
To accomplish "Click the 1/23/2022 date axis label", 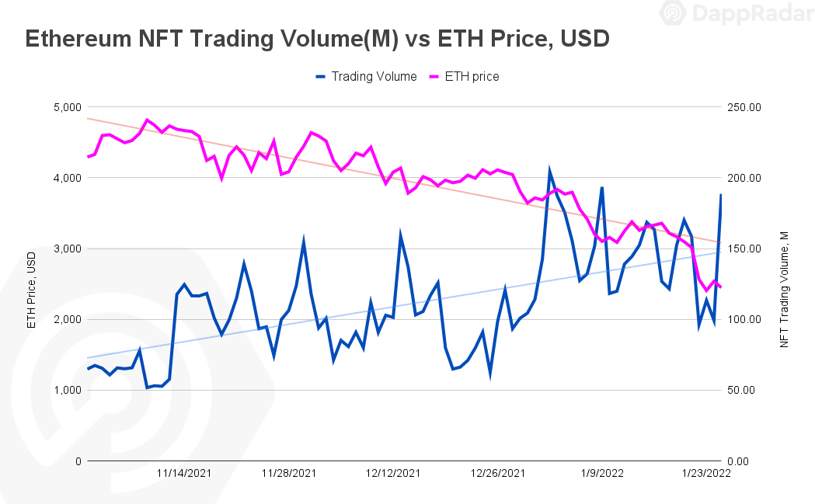I will (x=706, y=474).
